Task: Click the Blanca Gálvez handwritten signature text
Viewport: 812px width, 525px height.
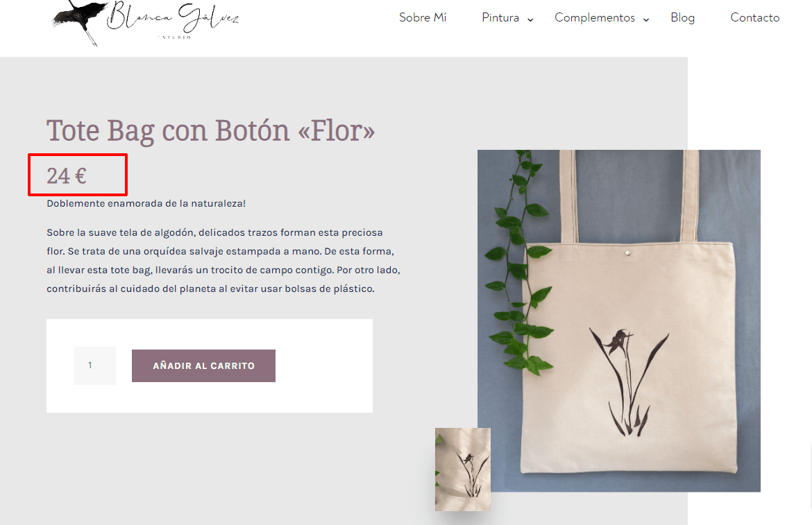Action: point(173,17)
